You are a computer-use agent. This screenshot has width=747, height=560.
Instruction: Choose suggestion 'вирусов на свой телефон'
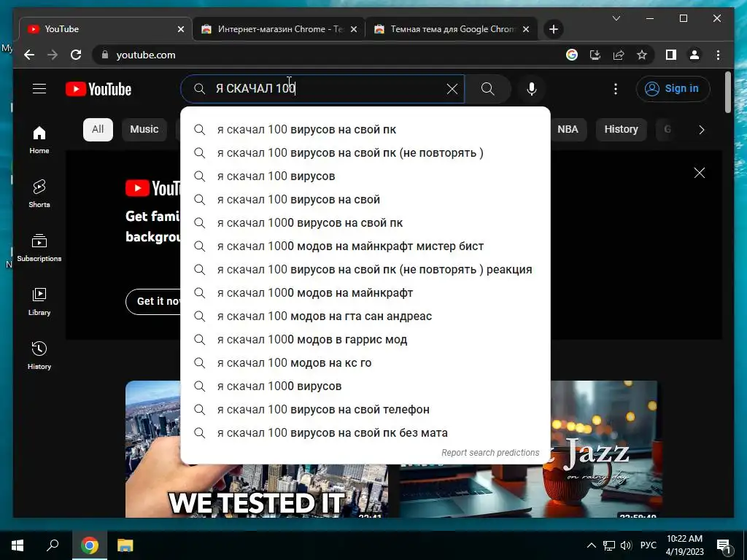coord(365,410)
